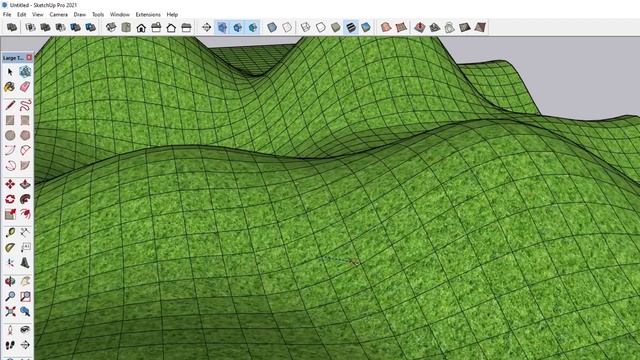Select the Sandbox Smoove tool

click(420, 27)
